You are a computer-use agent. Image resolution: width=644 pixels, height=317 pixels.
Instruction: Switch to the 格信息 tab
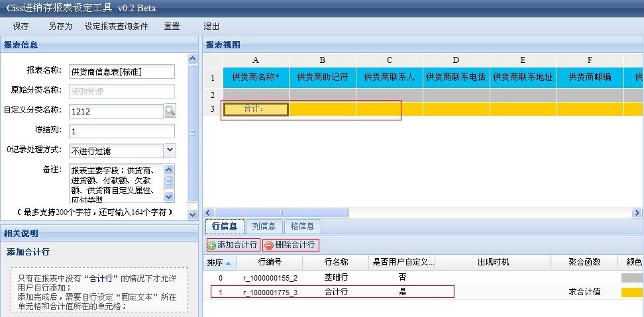pyautogui.click(x=302, y=226)
